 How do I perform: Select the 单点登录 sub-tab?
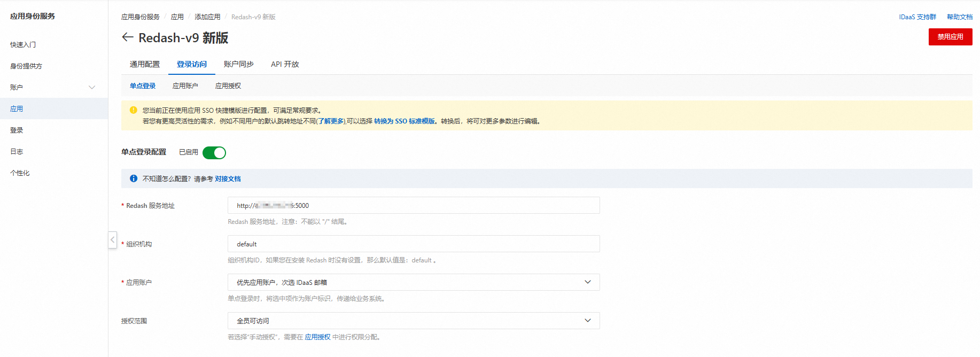(143, 86)
